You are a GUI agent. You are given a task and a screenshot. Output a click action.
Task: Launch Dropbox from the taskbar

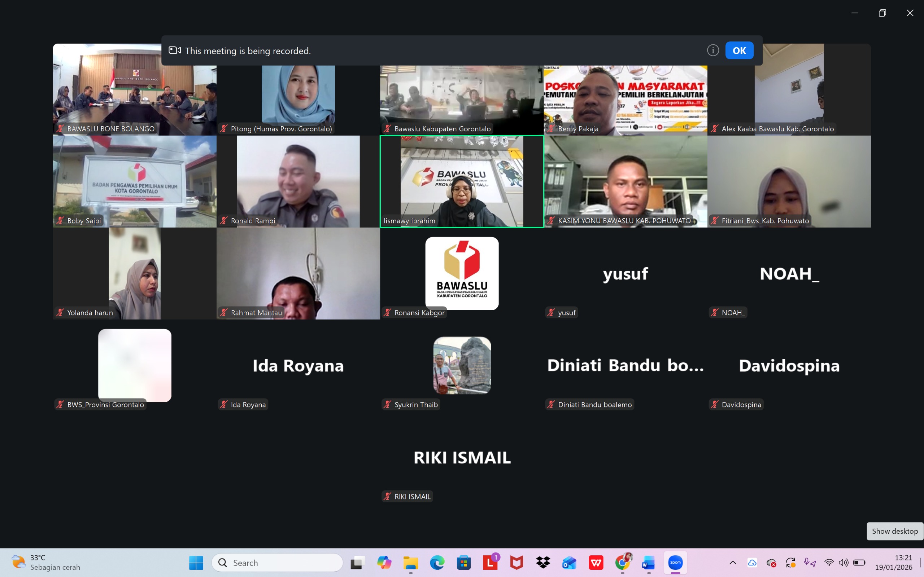tap(542, 563)
